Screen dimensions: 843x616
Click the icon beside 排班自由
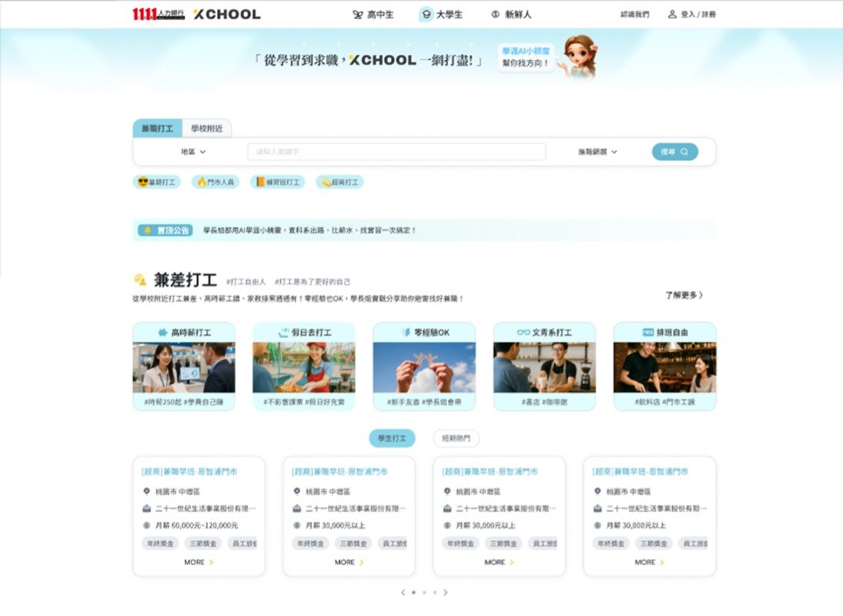[x=648, y=333]
